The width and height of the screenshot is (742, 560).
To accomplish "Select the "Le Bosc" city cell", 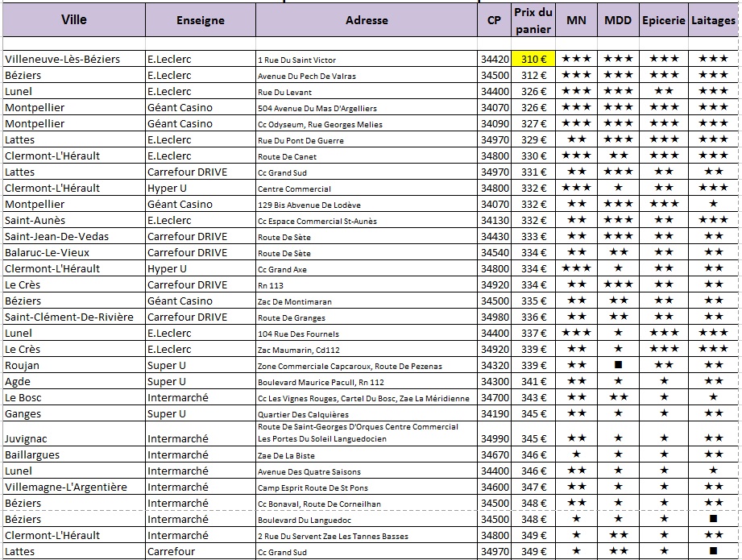I will click(x=74, y=397).
